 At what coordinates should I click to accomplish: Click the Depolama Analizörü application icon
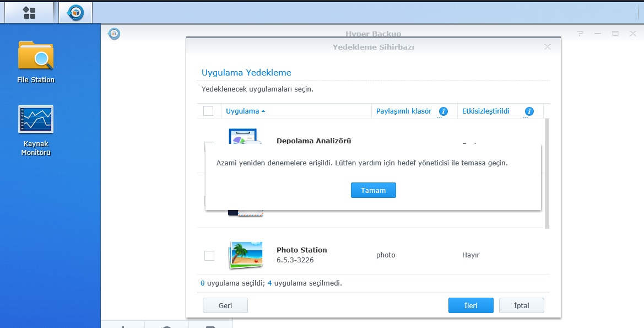(243, 137)
